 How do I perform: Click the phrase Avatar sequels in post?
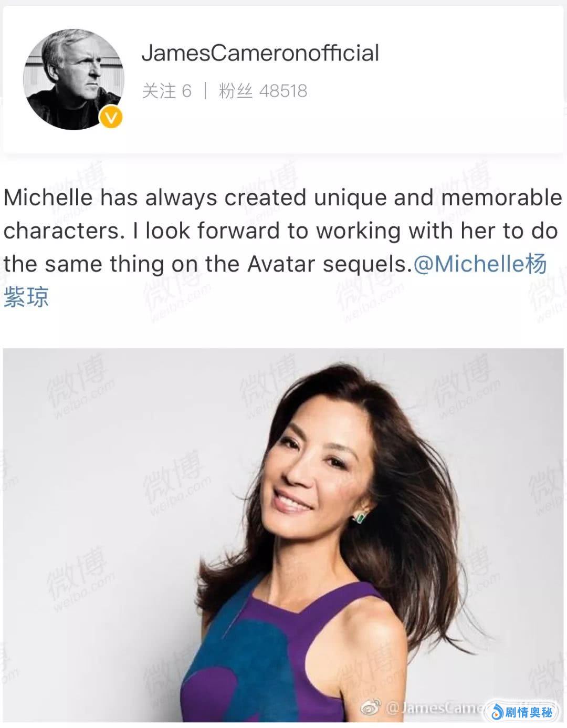(x=328, y=264)
